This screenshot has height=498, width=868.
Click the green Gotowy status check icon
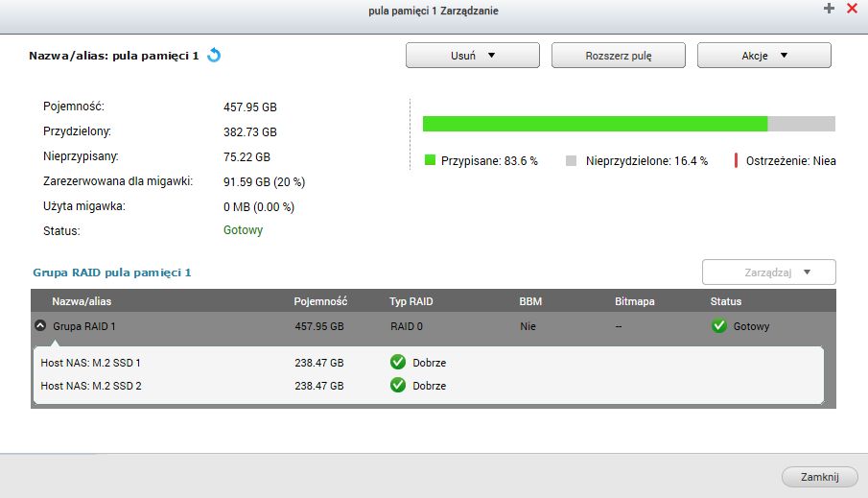point(719,325)
